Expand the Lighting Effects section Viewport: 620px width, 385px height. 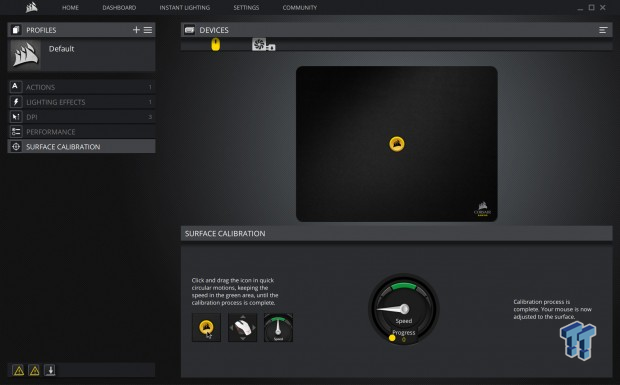tap(81, 102)
